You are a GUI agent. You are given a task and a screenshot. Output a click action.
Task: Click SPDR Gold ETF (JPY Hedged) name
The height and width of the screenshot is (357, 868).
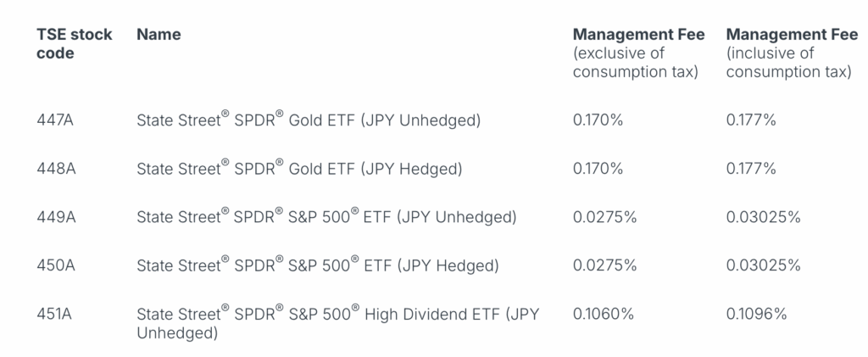coord(299,169)
